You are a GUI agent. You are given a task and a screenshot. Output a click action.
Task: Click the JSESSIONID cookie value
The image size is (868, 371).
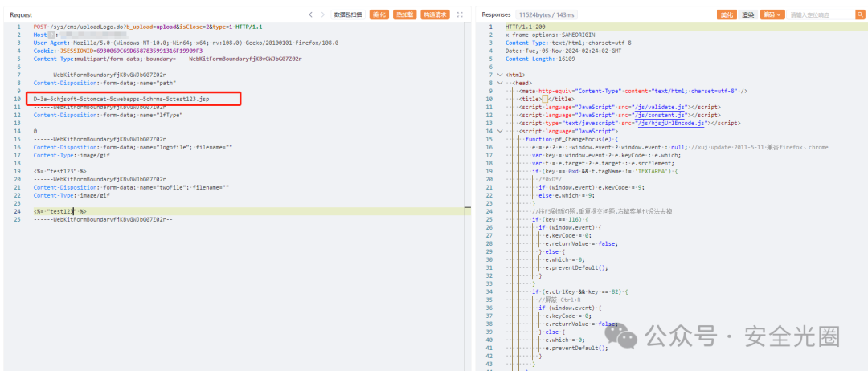130,51
